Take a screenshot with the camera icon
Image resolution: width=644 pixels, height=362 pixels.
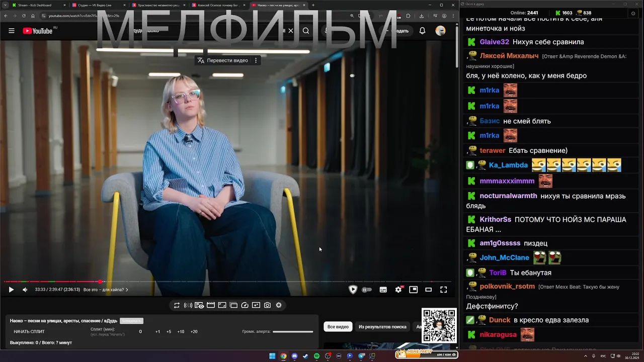[x=267, y=305]
